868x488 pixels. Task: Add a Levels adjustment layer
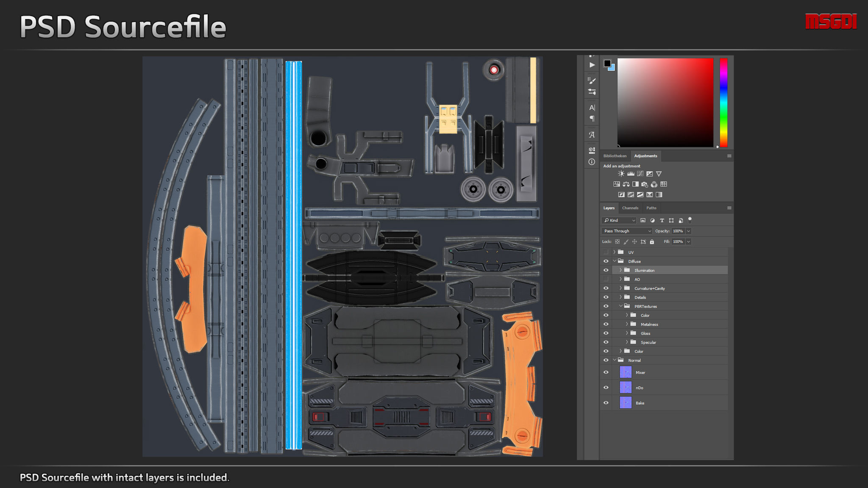click(x=631, y=174)
